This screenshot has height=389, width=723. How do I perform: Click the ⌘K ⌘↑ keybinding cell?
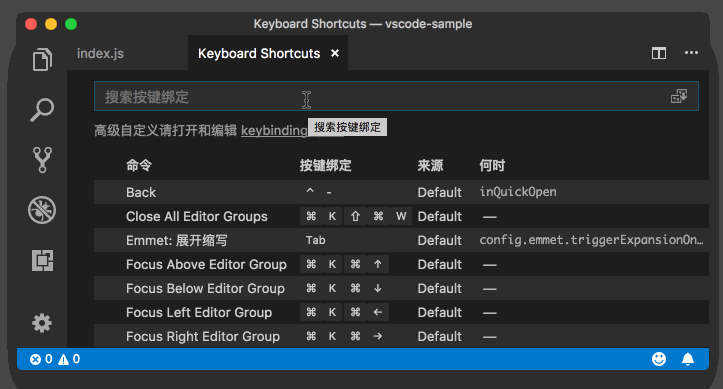pyautogui.click(x=344, y=264)
